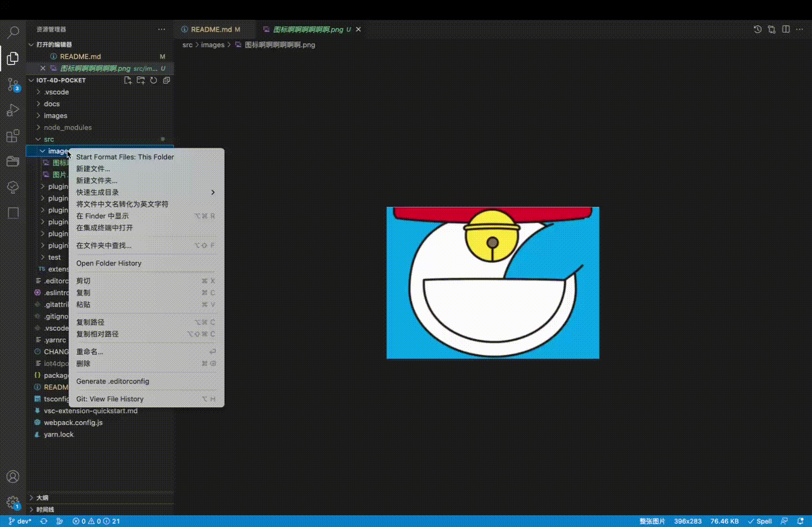Open the Accounts icon in activity bar
This screenshot has height=527, width=812.
13,477
